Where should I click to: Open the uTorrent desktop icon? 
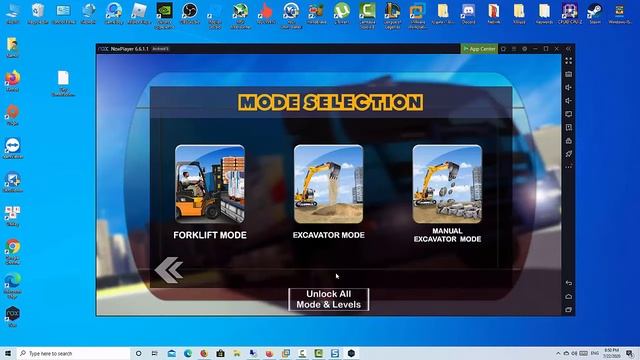[x=342, y=14]
